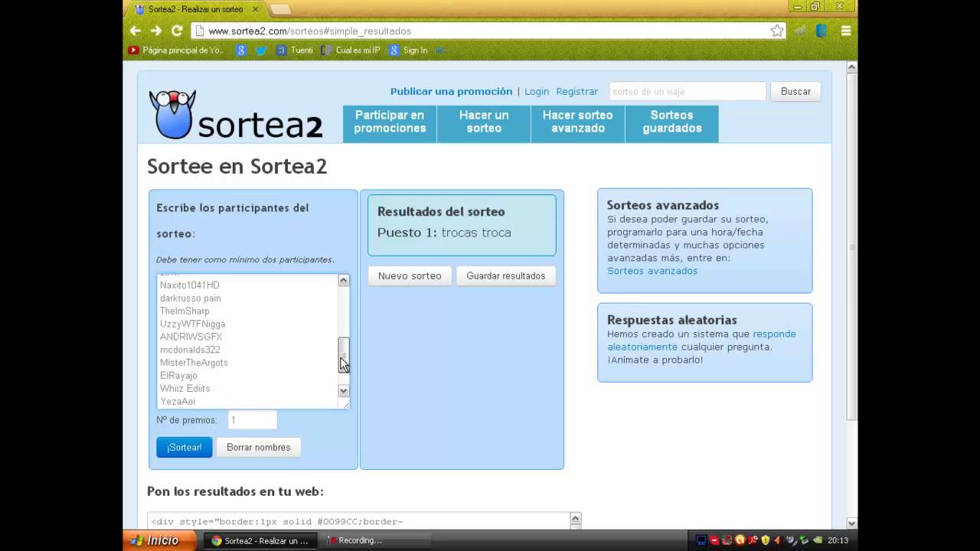Image resolution: width=980 pixels, height=551 pixels.
Task: Click the Registrar link
Action: [577, 91]
